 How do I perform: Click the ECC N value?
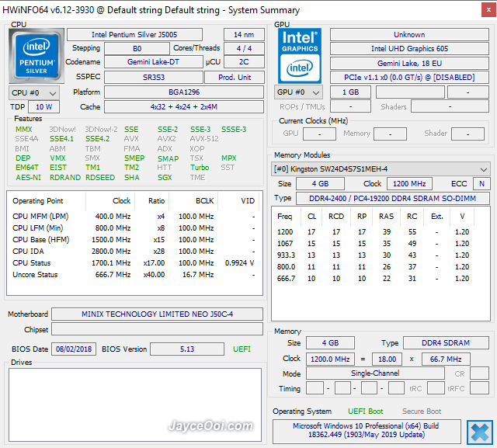481,184
